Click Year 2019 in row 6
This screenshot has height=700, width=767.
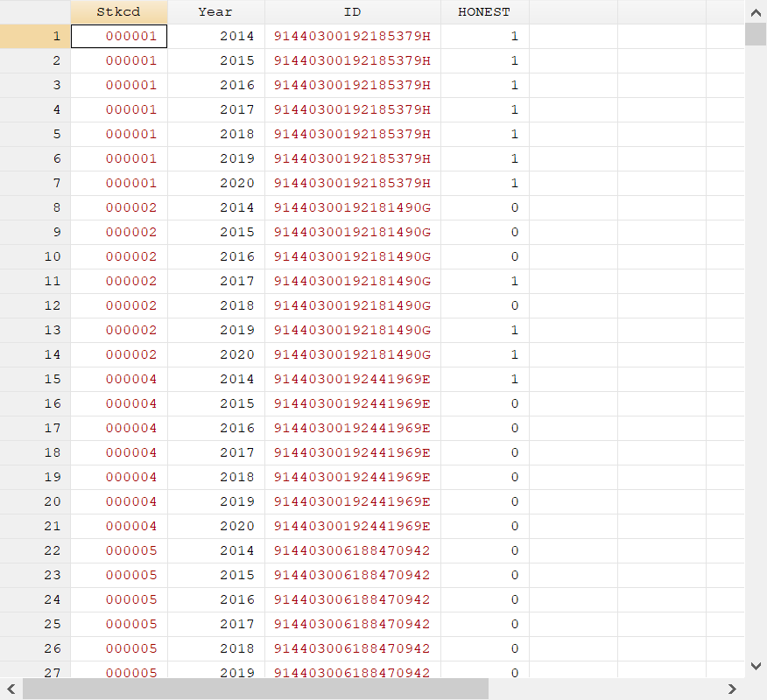[x=216, y=159]
